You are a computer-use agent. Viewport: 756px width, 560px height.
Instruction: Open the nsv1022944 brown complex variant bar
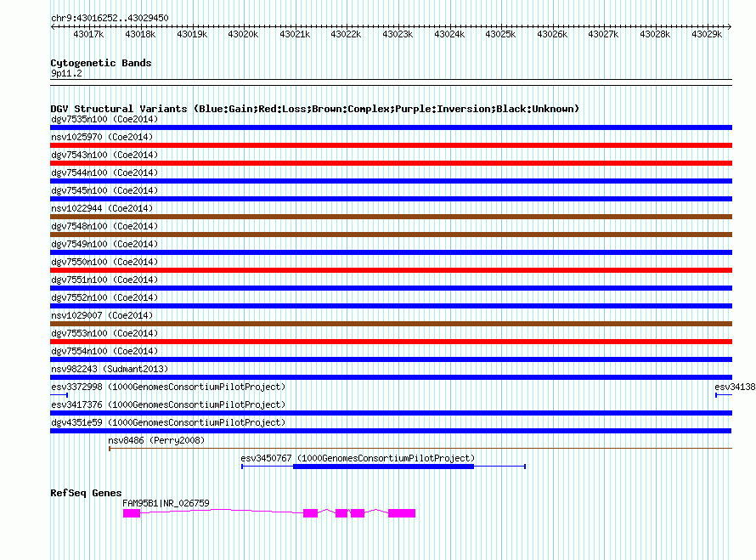click(x=391, y=217)
